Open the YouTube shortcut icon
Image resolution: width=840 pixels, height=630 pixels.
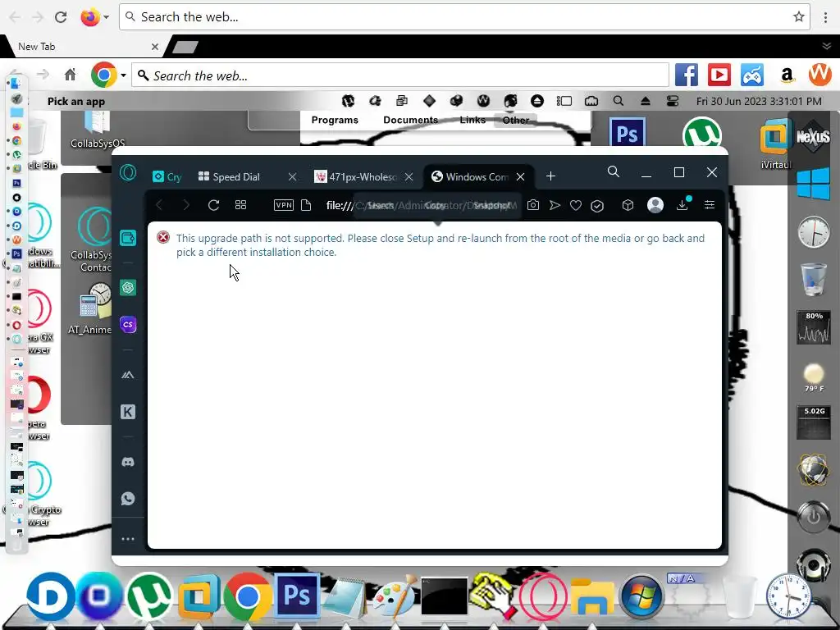[x=719, y=75]
